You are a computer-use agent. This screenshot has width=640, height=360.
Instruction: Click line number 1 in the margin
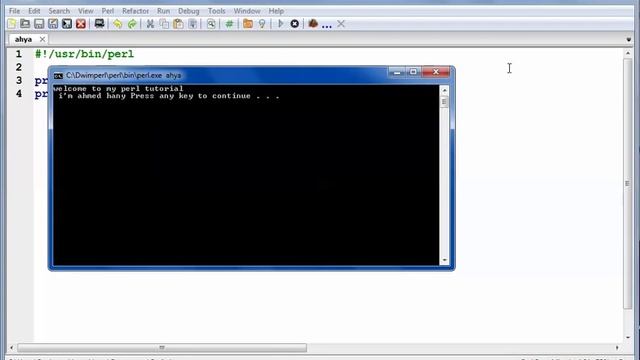19,54
